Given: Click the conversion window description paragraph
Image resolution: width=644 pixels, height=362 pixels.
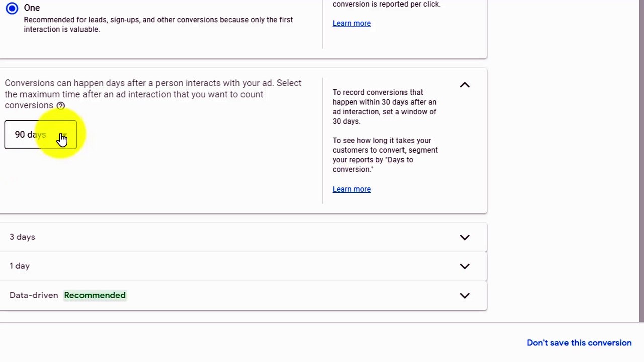Looking at the screenshot, I should pos(153,94).
